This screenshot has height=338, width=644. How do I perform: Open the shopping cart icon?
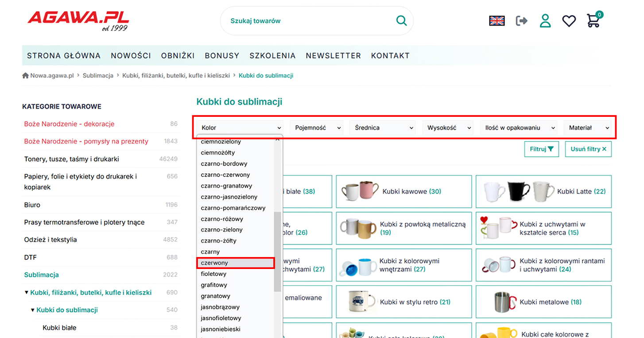pos(594,21)
